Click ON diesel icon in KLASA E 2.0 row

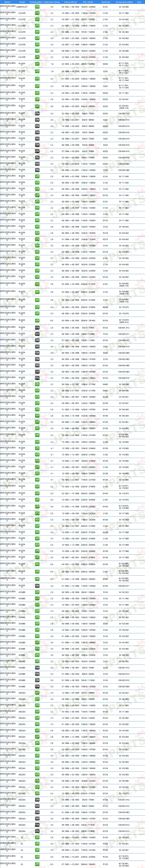[x=37, y=328]
